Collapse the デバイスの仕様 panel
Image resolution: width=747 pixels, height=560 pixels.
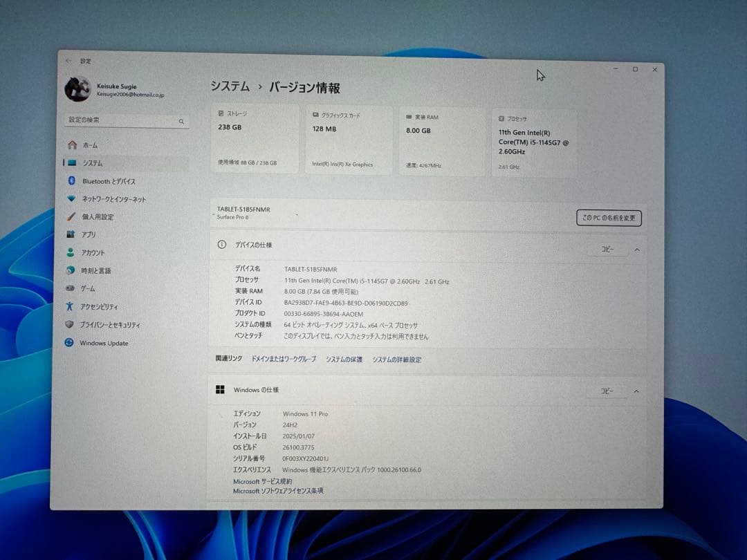click(636, 250)
